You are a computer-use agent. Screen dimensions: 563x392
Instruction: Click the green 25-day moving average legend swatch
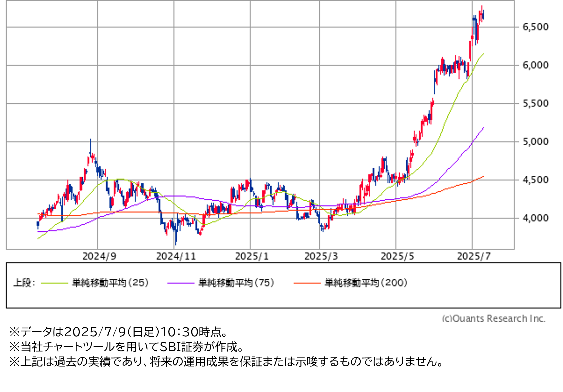pyautogui.click(x=54, y=283)
